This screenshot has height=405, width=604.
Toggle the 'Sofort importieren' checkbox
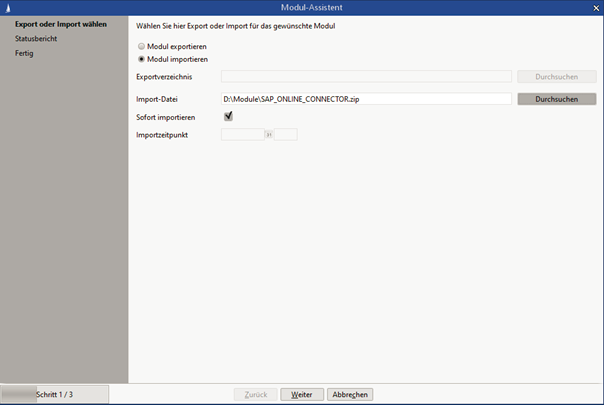click(x=228, y=117)
